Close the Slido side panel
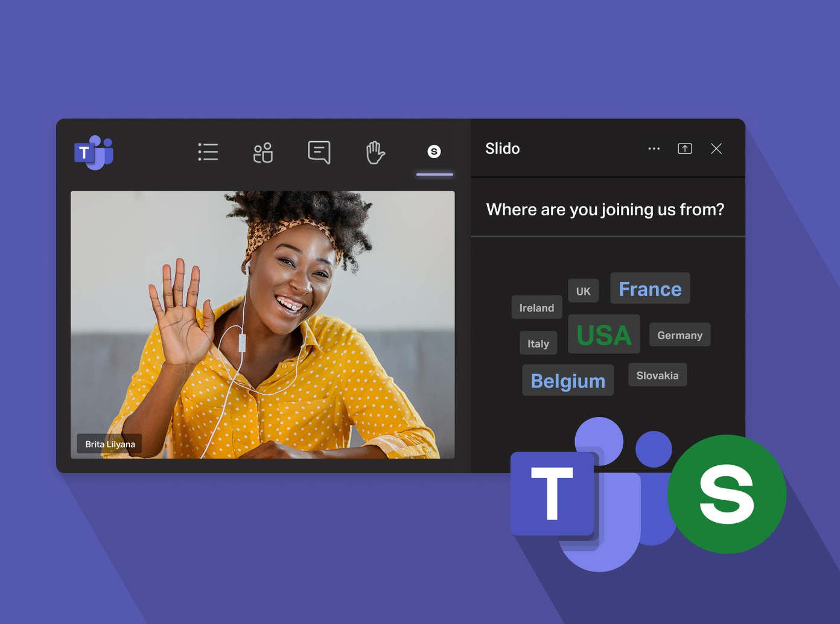Screen dimensions: 840x624 (x=716, y=148)
